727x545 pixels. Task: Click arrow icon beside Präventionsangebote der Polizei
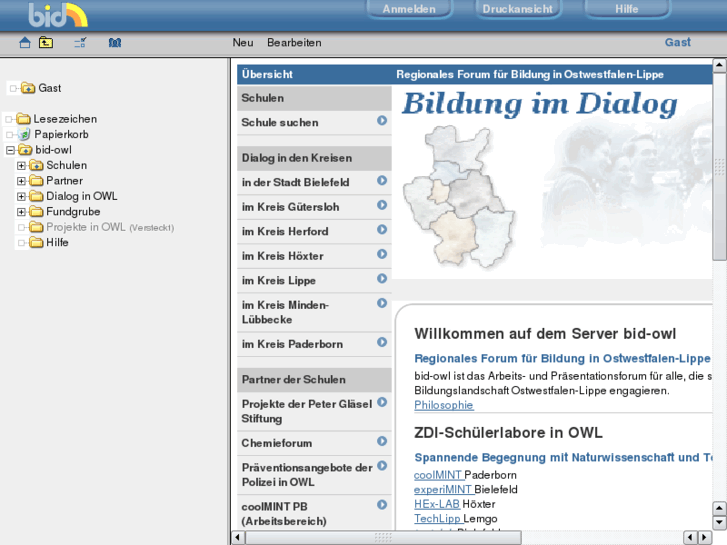[382, 466]
